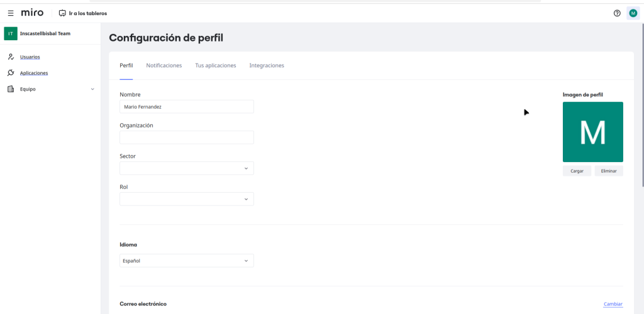Open the hamburger menu icon
The image size is (644, 314).
(11, 13)
